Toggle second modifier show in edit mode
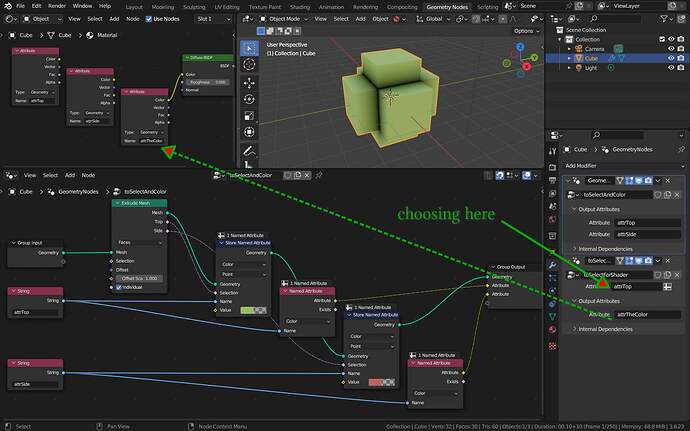The image size is (690, 431). point(629,261)
